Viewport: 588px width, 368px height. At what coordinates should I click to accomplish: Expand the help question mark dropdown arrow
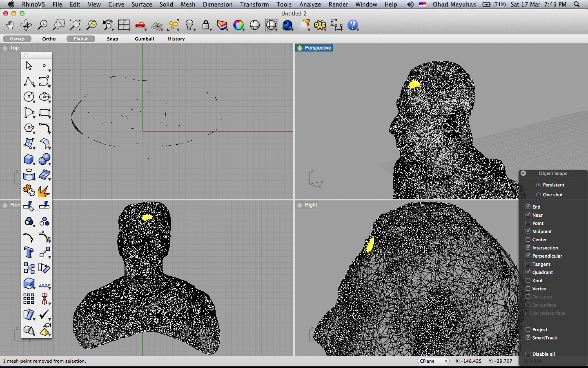[x=358, y=30]
